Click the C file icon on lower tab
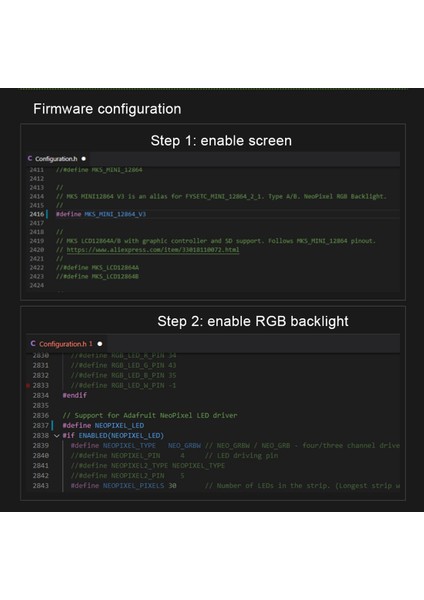Image resolution: width=424 pixels, height=600 pixels. (x=33, y=344)
